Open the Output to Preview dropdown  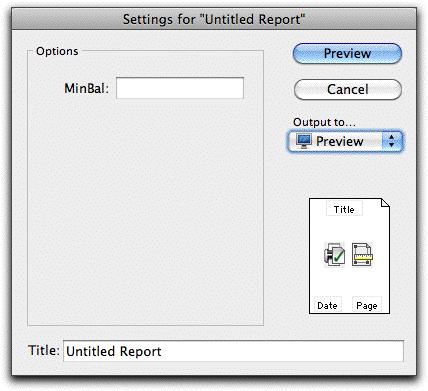[345, 141]
